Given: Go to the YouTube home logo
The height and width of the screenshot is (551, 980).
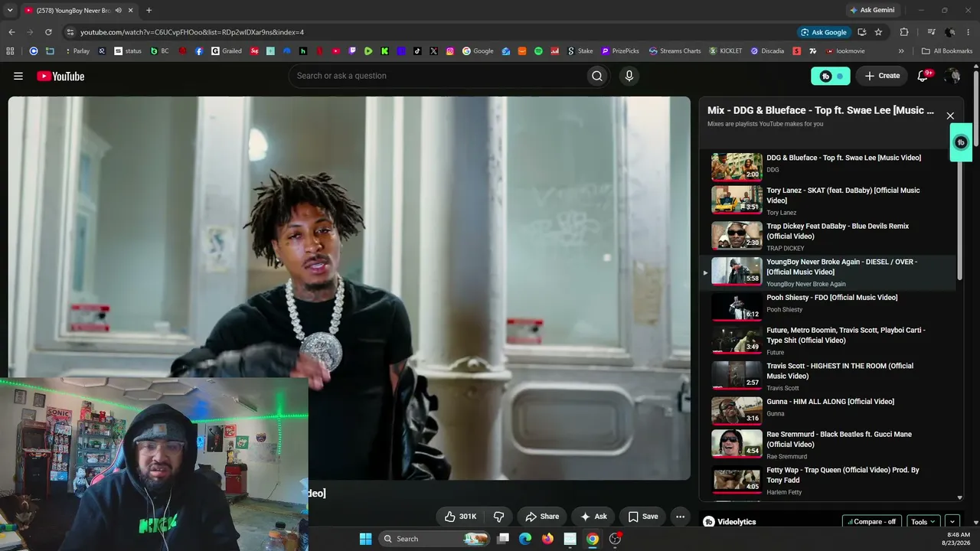Looking at the screenshot, I should click(60, 76).
